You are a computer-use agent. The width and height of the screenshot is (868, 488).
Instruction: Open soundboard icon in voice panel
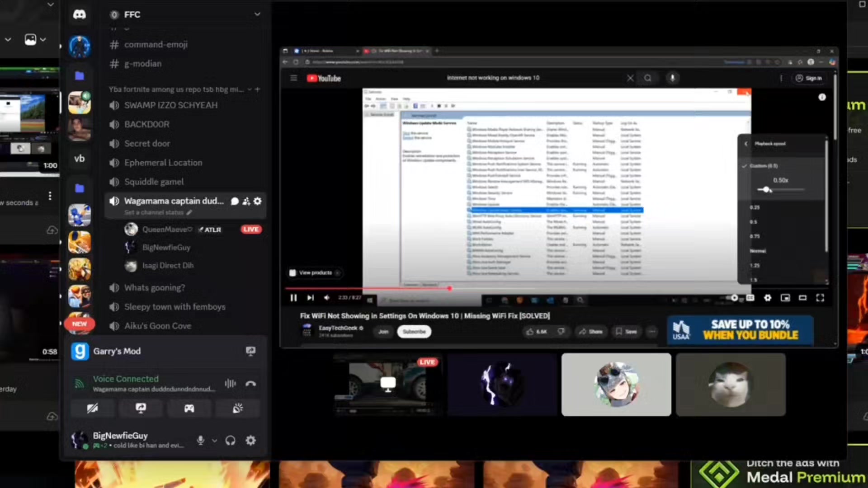tap(237, 408)
